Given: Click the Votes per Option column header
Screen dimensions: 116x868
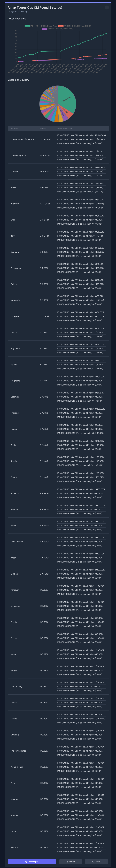Looking at the screenshot, I should (65, 129).
